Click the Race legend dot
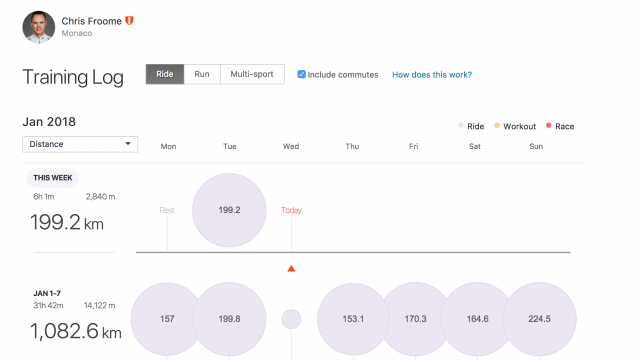The height and width of the screenshot is (360, 640). coord(549,126)
